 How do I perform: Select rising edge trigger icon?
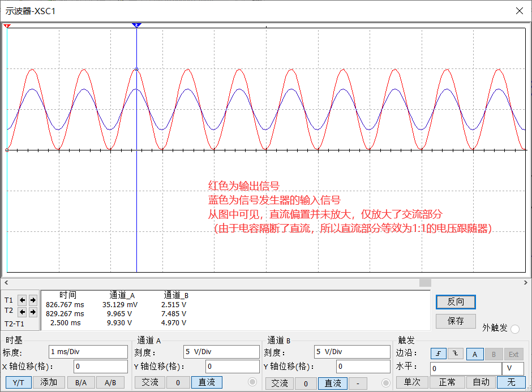438,354
